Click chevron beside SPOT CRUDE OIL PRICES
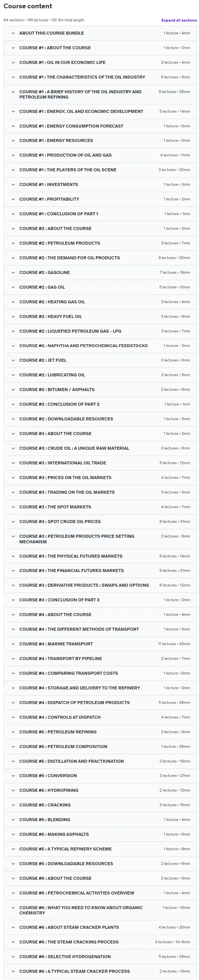This screenshot has height=980, width=199. click(13, 522)
